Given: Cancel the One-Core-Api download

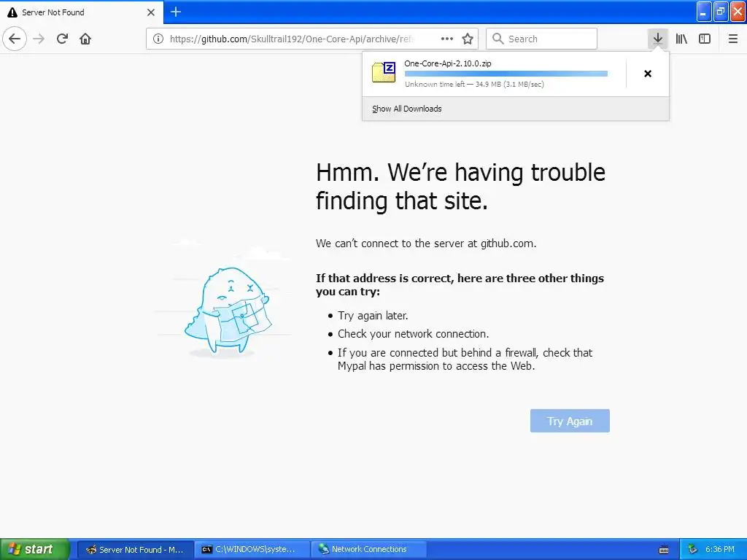Looking at the screenshot, I should tap(648, 74).
